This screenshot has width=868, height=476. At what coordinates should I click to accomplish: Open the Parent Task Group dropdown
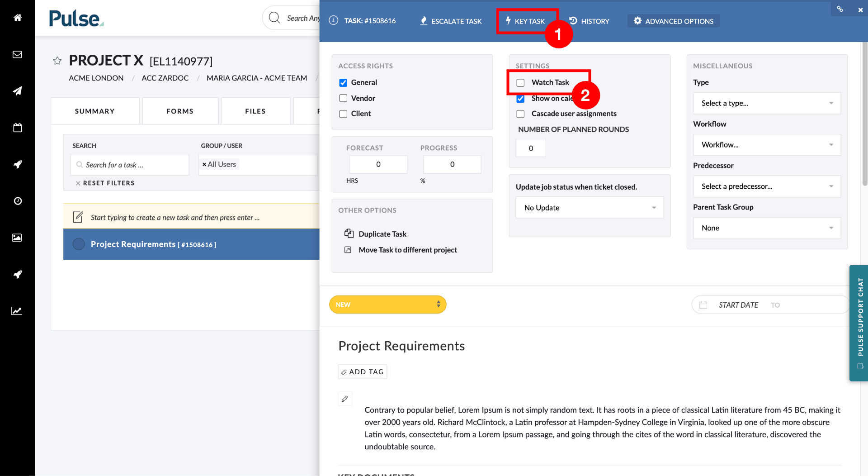[767, 228]
